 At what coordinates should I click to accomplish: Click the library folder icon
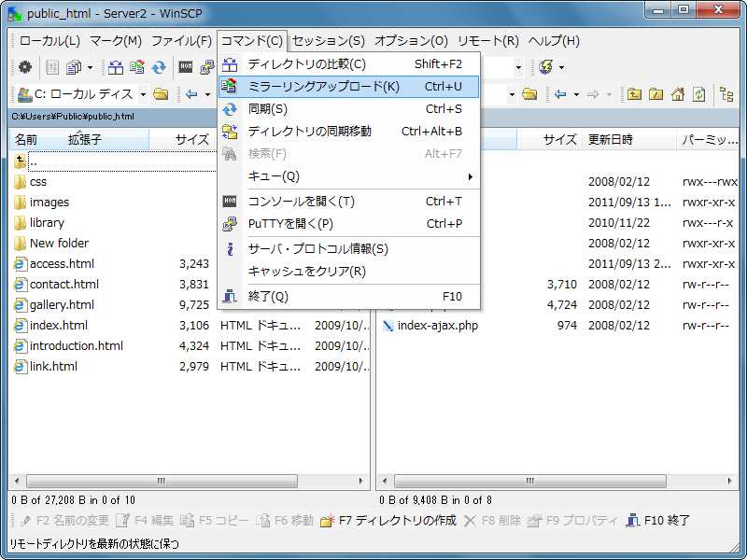[20, 222]
